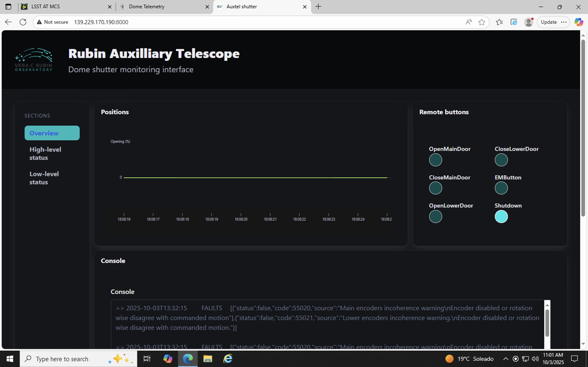Open the High-level status section
The height and width of the screenshot is (367, 588).
46,153
